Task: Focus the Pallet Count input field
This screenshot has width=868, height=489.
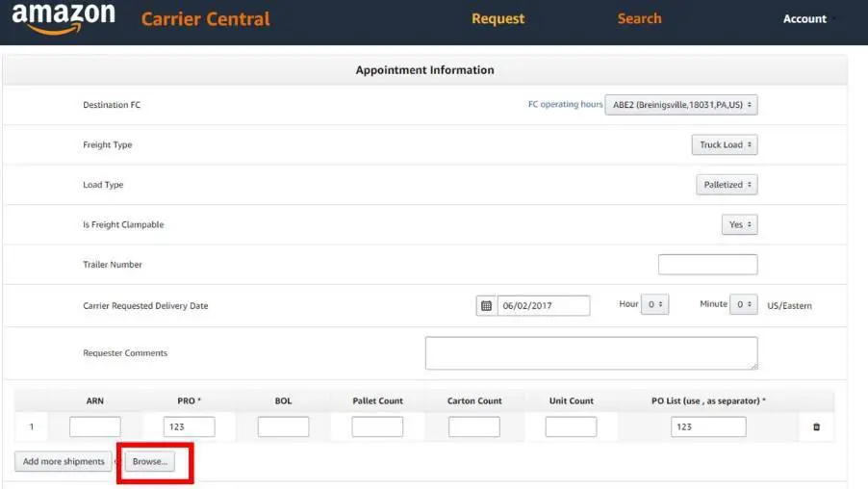Action: [x=377, y=426]
